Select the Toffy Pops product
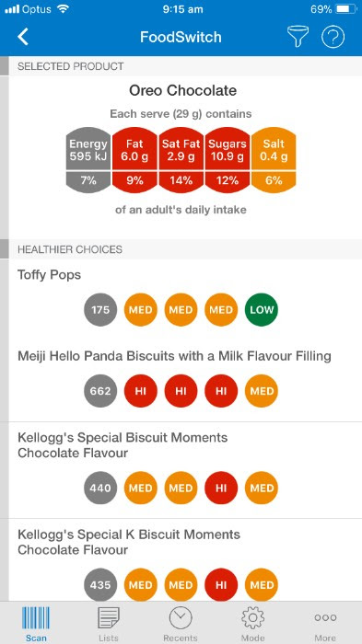The width and height of the screenshot is (362, 644). pos(181,299)
